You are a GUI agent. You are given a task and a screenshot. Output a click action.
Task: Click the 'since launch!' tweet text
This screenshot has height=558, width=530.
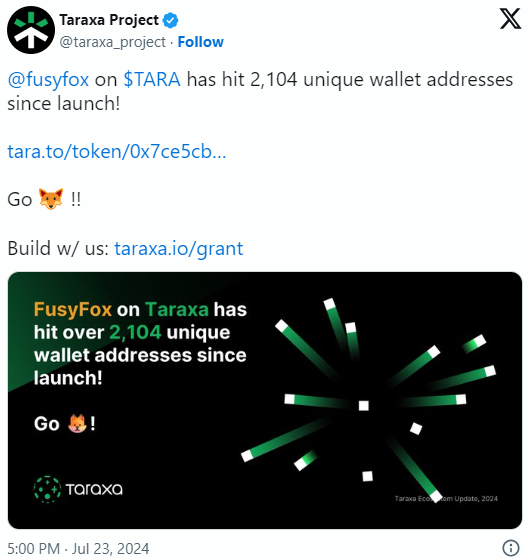pyautogui.click(x=64, y=104)
